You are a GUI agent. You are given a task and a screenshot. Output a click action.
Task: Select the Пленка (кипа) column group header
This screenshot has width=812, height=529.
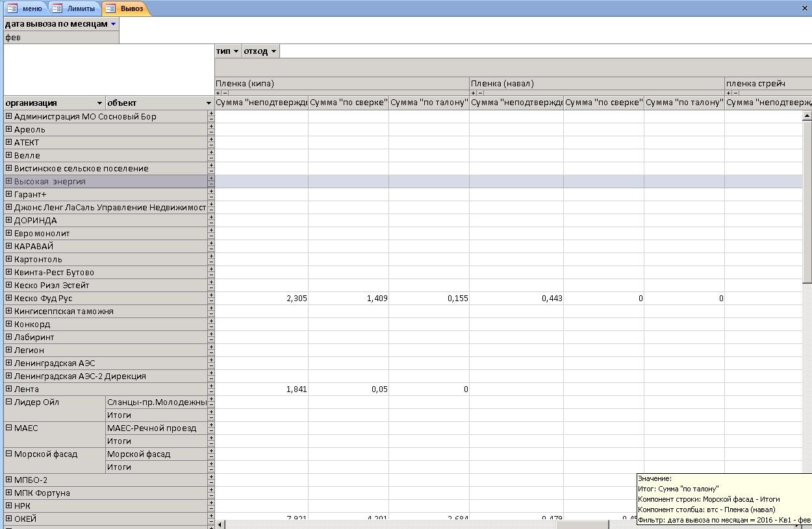[342, 83]
